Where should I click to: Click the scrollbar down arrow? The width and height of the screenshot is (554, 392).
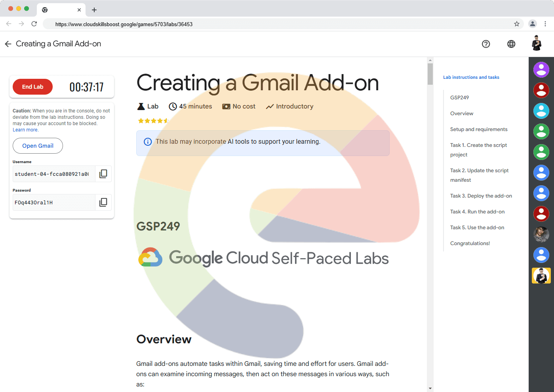click(430, 388)
